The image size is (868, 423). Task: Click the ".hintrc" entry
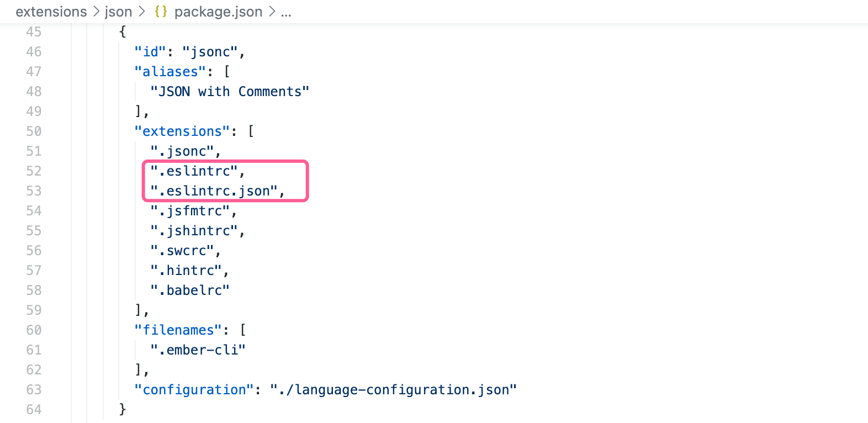186,271
